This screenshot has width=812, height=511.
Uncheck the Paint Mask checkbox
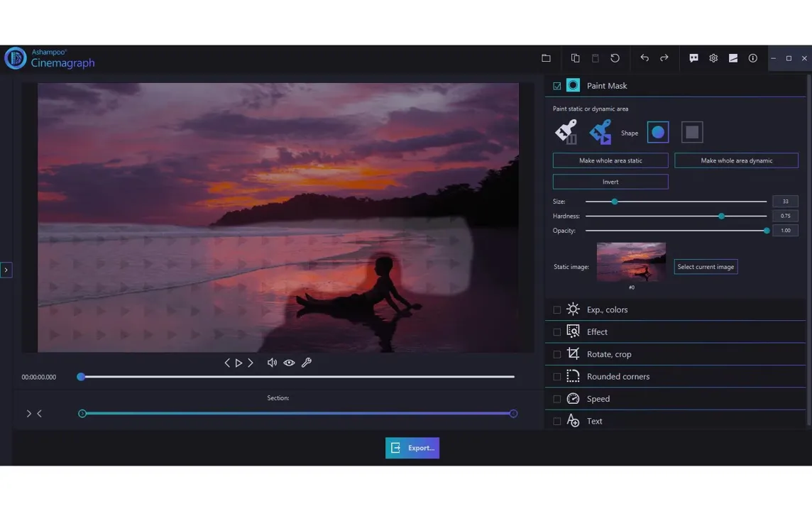[556, 86]
